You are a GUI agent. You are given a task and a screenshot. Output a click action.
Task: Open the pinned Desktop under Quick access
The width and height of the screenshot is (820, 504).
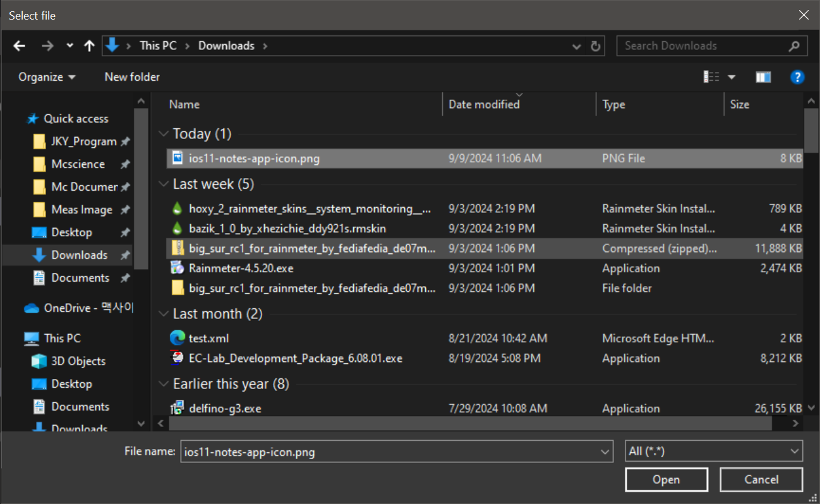71,232
